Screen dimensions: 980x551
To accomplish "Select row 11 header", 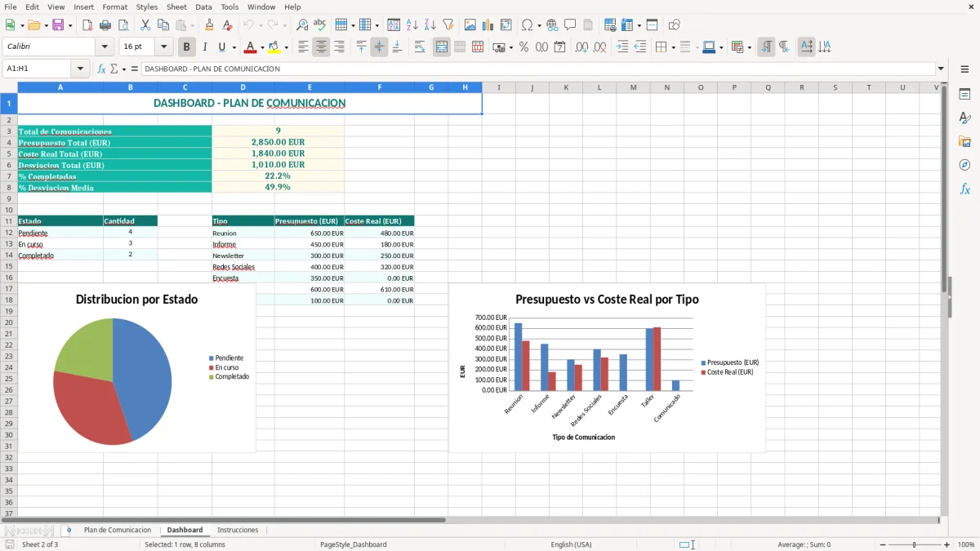I will (9, 221).
